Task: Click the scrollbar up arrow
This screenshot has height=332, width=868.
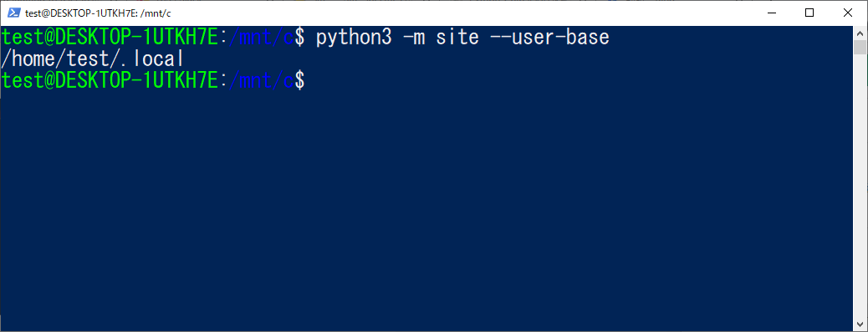Action: tap(860, 32)
